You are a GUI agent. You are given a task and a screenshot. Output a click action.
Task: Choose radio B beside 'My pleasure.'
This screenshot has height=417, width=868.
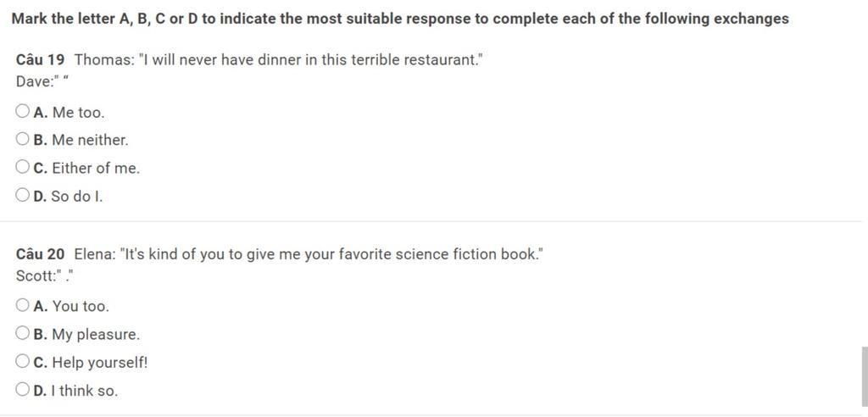point(22,333)
